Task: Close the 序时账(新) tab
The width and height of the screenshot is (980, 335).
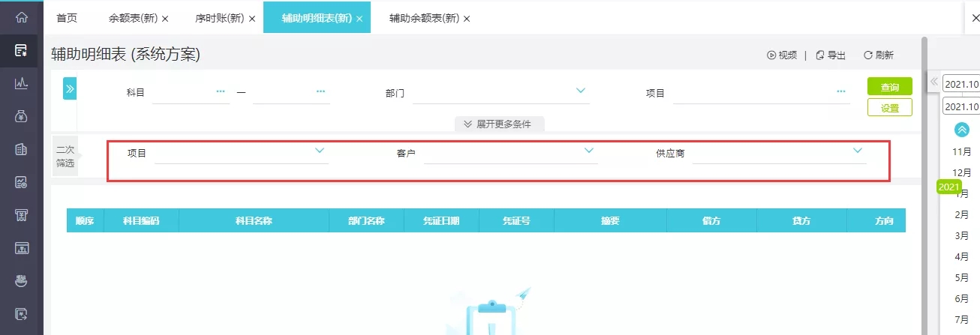Action: pyautogui.click(x=251, y=18)
